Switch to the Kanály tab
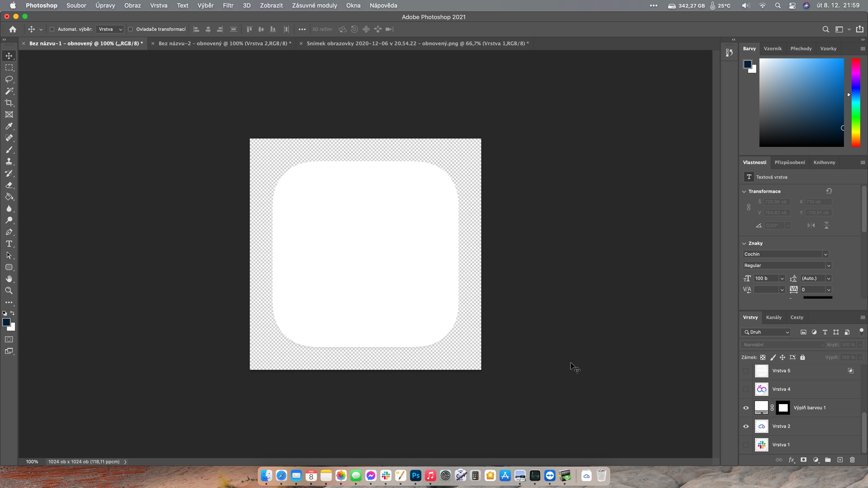 coord(773,317)
